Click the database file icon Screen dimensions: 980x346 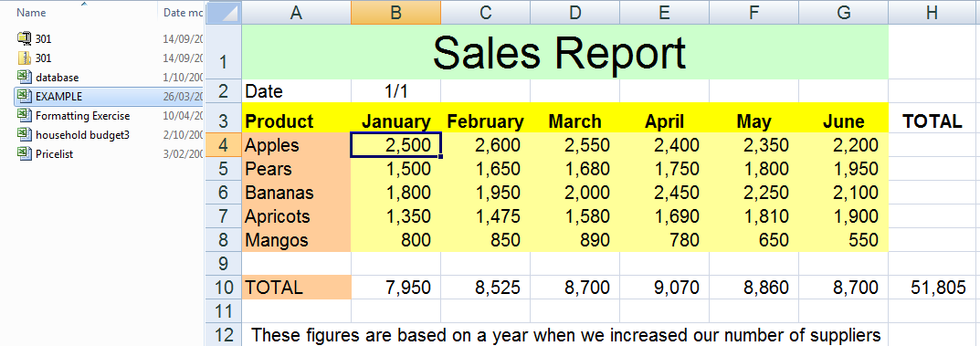[x=24, y=78]
